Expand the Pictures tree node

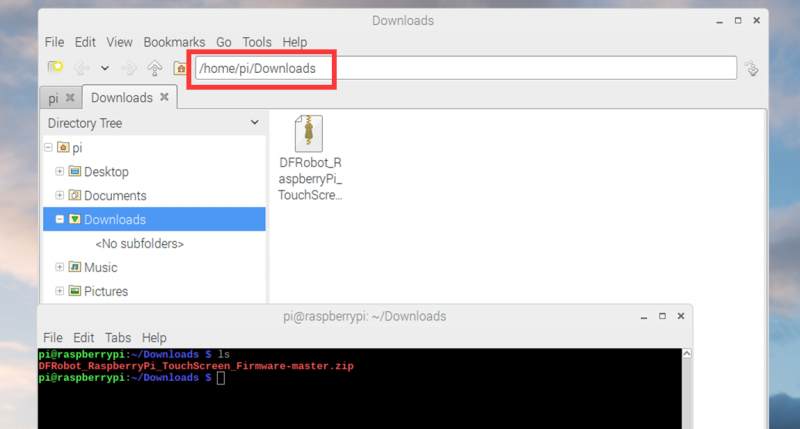point(60,291)
